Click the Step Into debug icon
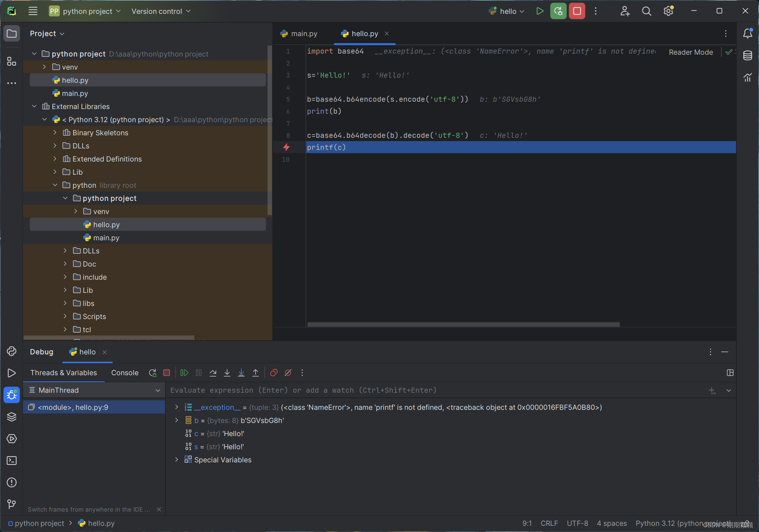The image size is (759, 532). (227, 373)
